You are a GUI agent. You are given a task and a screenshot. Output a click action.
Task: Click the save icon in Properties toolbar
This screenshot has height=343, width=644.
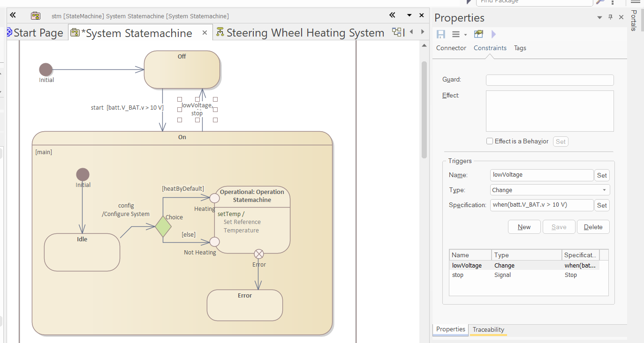pyautogui.click(x=441, y=34)
